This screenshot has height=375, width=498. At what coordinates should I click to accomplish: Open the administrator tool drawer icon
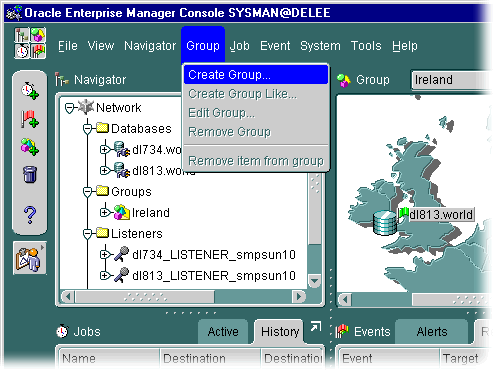[30, 258]
